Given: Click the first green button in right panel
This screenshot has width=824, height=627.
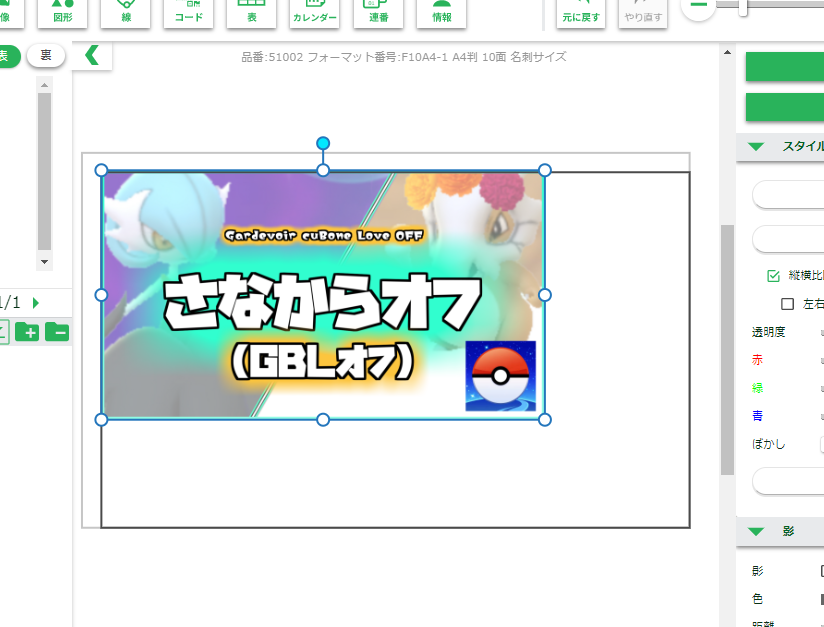Looking at the screenshot, I should click(785, 67).
